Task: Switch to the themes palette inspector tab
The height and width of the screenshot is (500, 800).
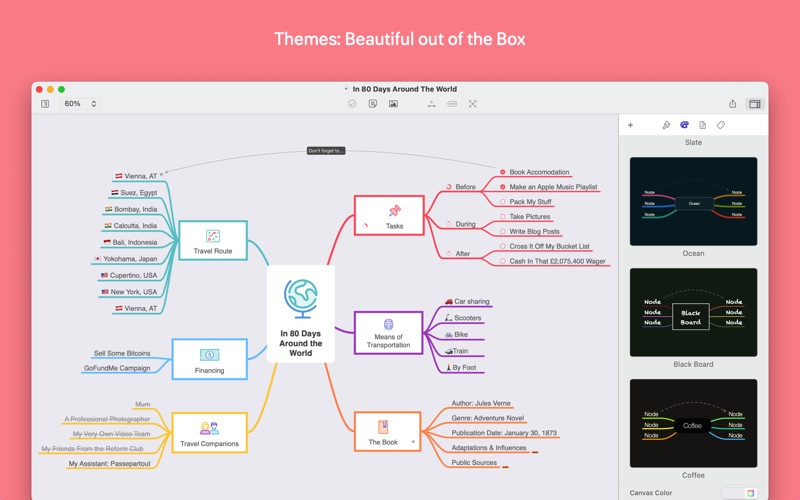Action: [684, 124]
